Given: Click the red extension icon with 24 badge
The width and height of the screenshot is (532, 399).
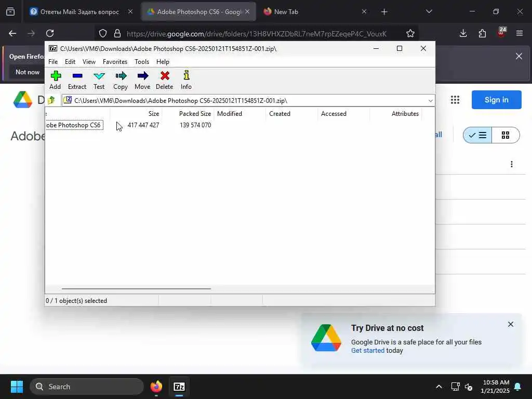Looking at the screenshot, I should click(501, 33).
